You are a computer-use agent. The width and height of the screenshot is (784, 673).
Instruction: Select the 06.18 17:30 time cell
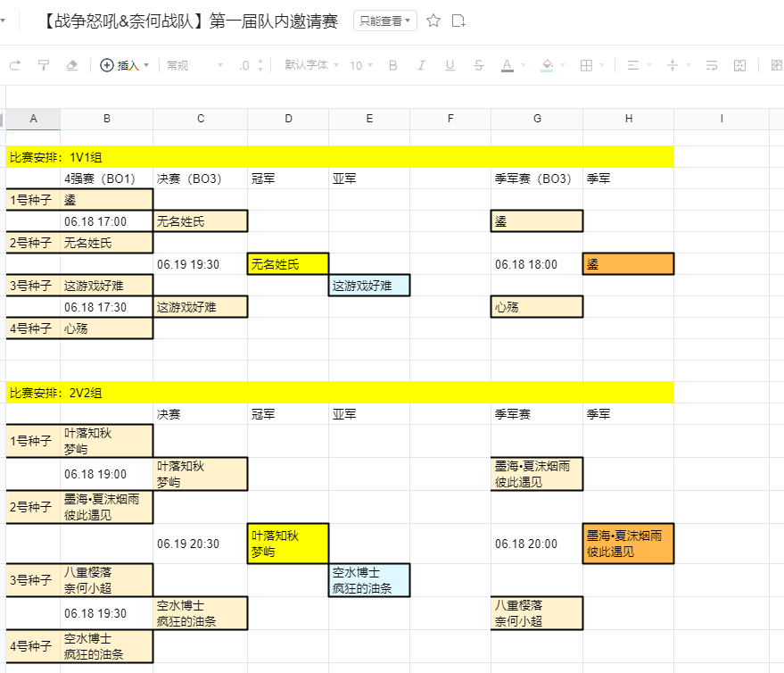[106, 307]
